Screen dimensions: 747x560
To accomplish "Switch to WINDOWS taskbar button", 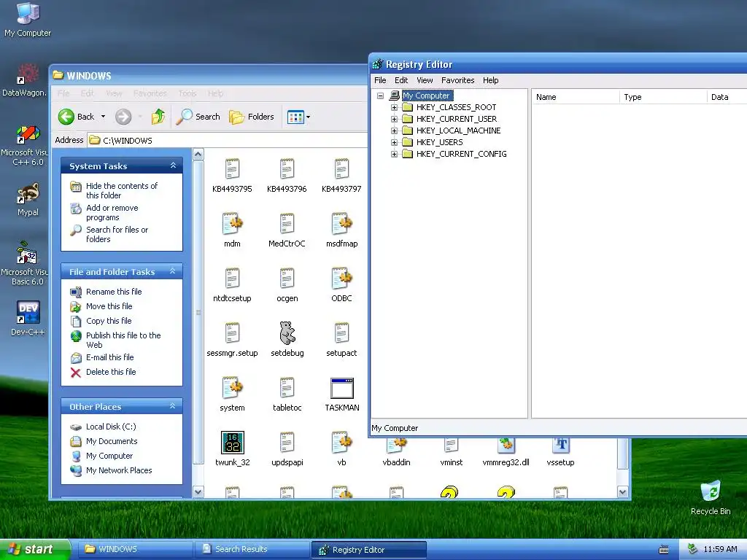I will [x=135, y=550].
